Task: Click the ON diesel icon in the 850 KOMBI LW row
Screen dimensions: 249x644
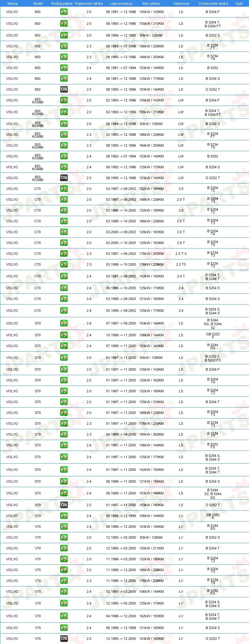Action: point(64,178)
